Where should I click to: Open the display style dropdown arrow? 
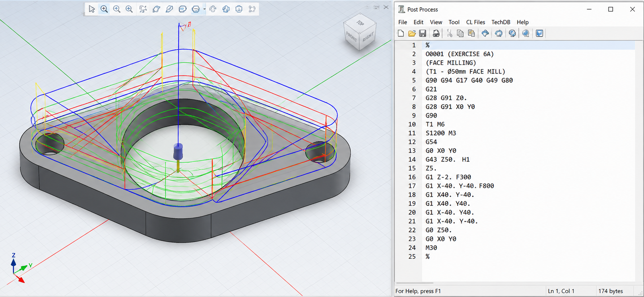click(x=204, y=9)
